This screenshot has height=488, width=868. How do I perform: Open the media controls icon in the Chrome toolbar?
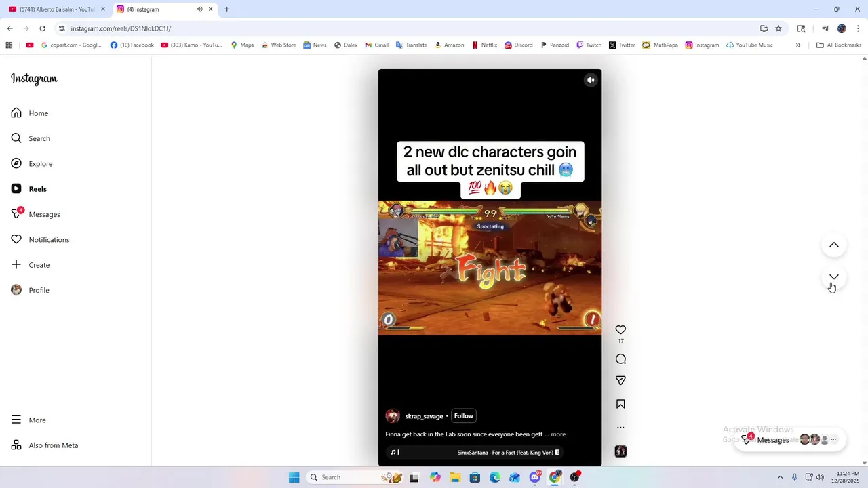point(825,28)
